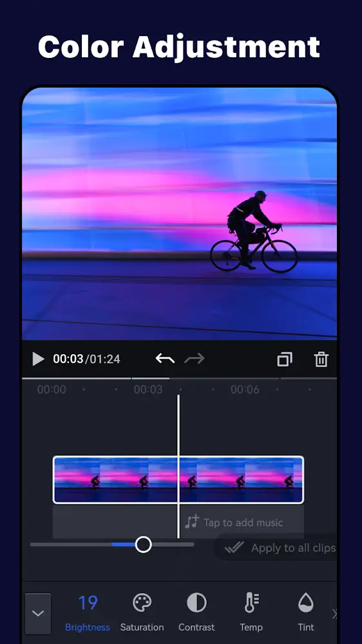This screenshot has width=362, height=644.
Task: Duplicate the selected clip
Action: (x=285, y=359)
